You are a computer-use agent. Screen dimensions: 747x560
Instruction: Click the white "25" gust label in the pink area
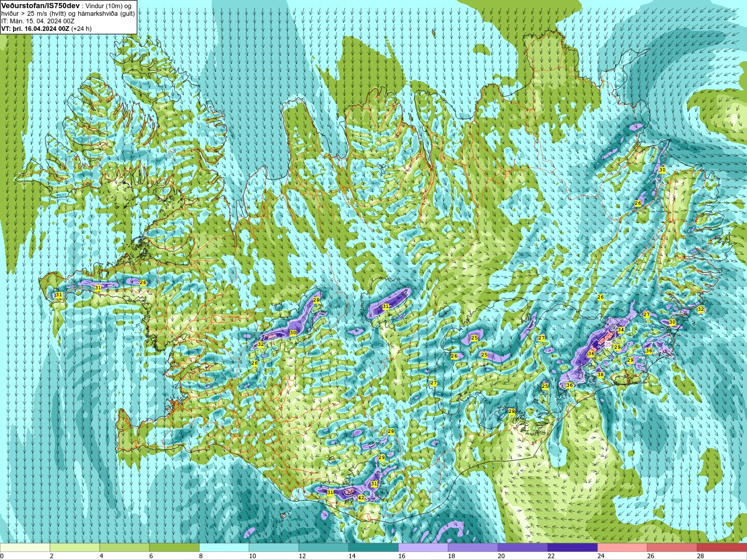[x=608, y=345]
